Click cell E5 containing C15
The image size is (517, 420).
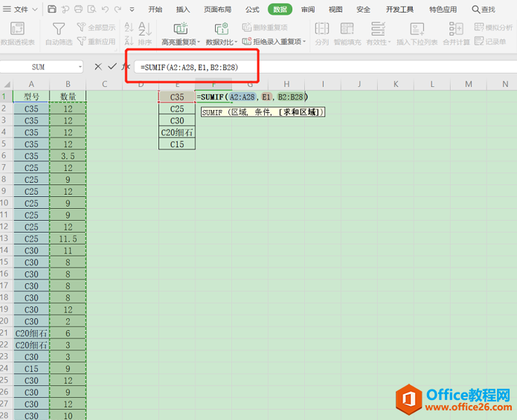(177, 144)
